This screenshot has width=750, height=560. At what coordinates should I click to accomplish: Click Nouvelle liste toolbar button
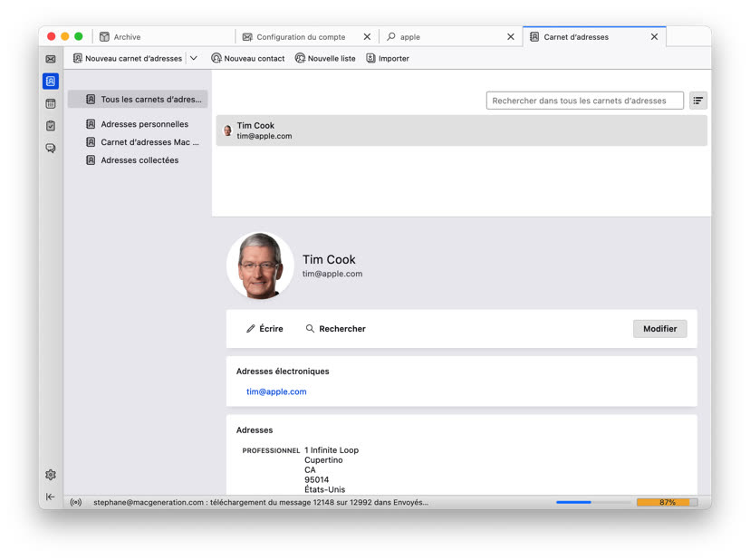point(325,58)
